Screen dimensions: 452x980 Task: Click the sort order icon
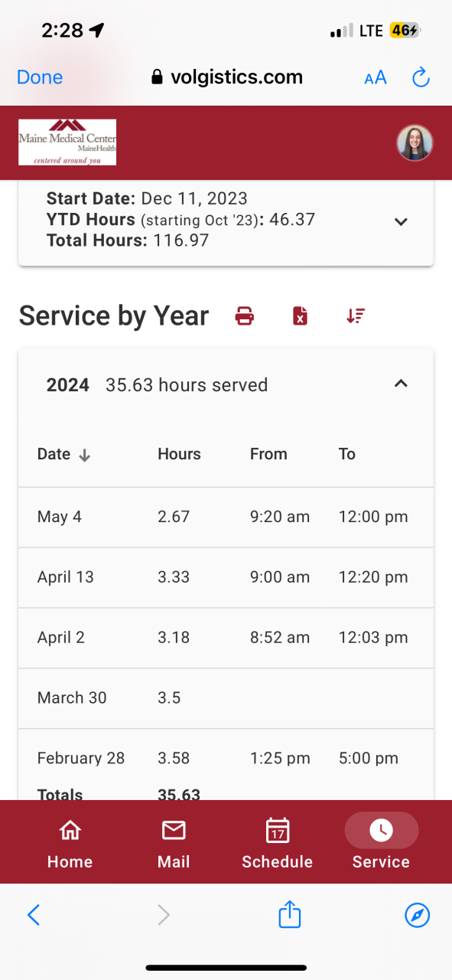point(356,315)
